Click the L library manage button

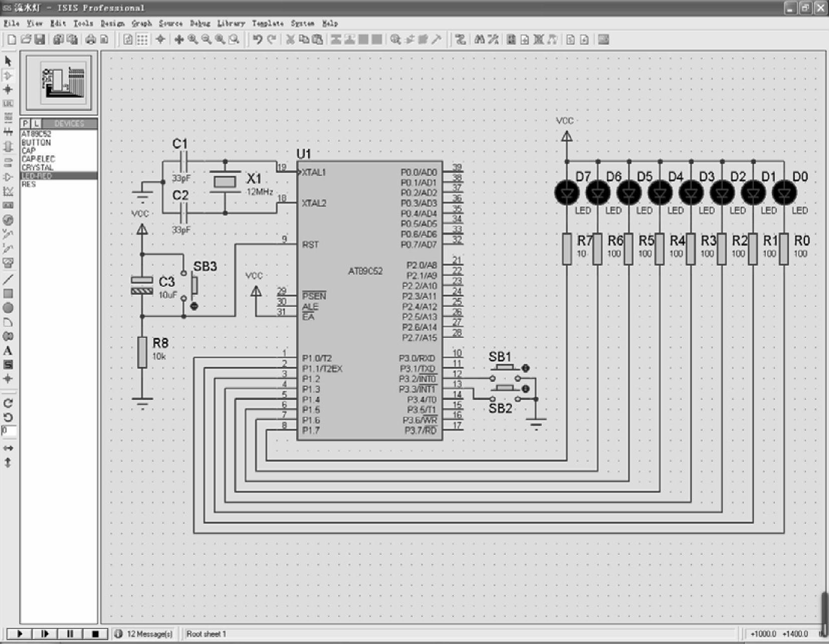(x=36, y=123)
